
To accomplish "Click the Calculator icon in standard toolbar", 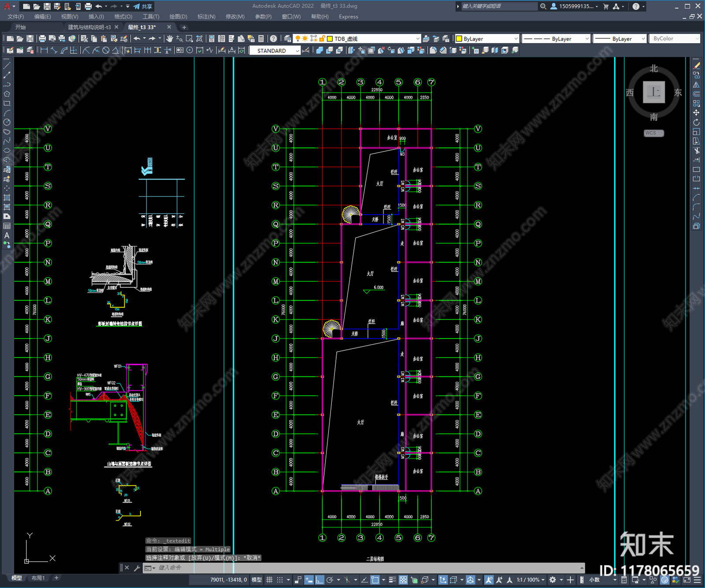I will point(261,39).
